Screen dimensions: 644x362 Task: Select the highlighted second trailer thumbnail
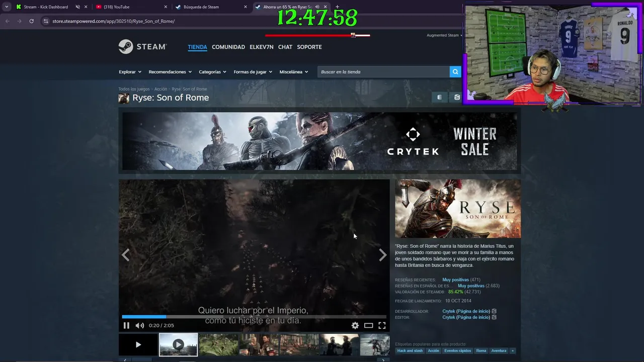pyautogui.click(x=178, y=344)
